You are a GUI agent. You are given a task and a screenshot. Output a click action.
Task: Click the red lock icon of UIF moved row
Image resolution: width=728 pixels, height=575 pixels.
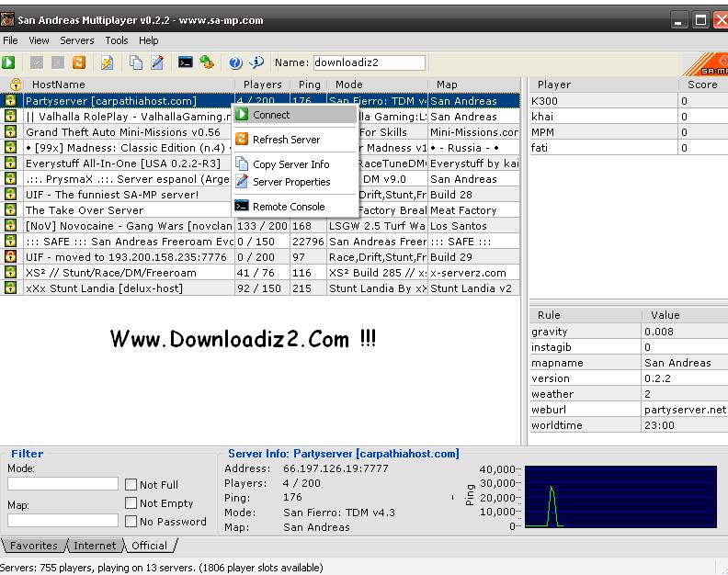click(10, 256)
